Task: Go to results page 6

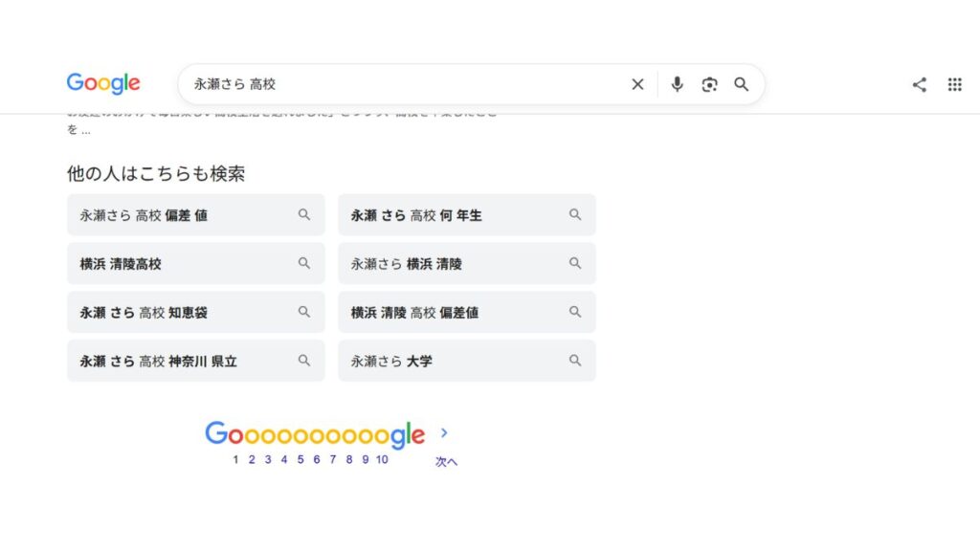Action: pos(317,459)
